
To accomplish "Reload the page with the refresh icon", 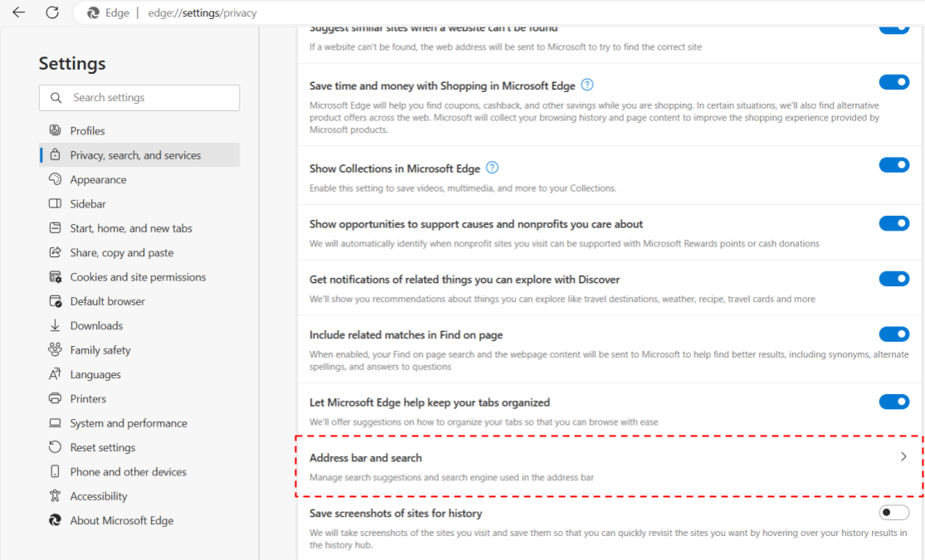I will click(52, 12).
